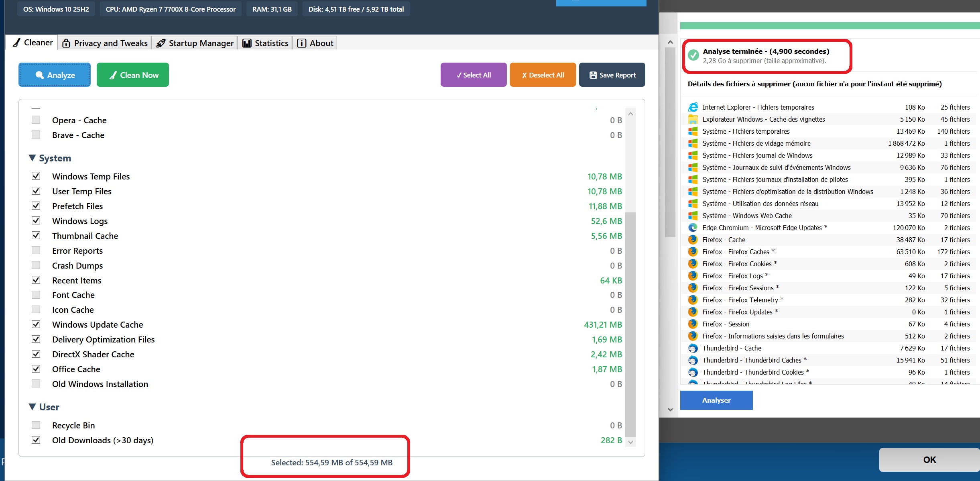
Task: Click the cleaner list scroll down arrow
Action: click(630, 442)
